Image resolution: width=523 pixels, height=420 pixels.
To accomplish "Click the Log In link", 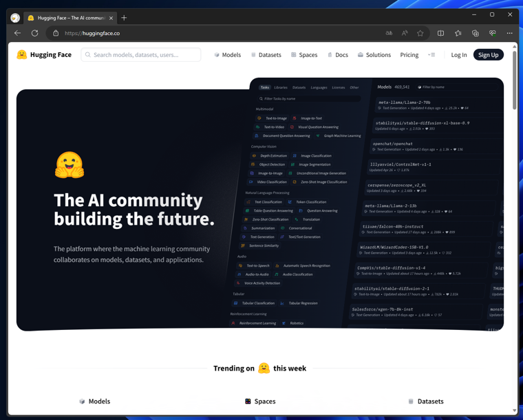I will point(459,55).
